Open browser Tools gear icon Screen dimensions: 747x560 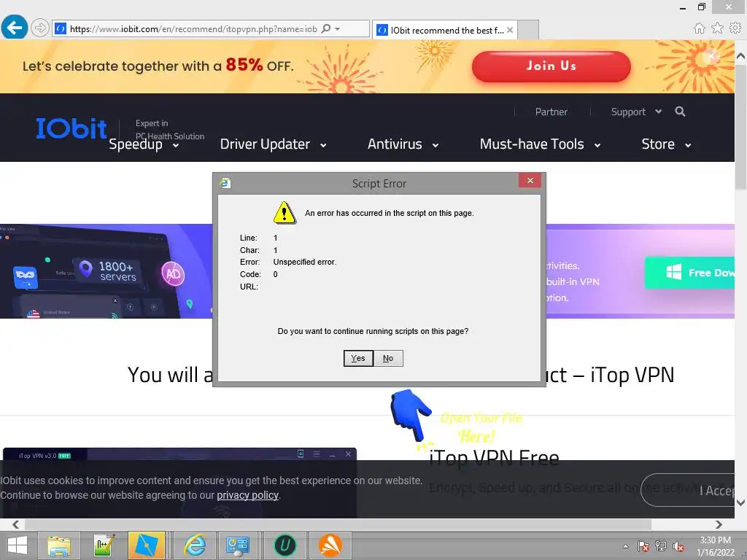point(735,28)
